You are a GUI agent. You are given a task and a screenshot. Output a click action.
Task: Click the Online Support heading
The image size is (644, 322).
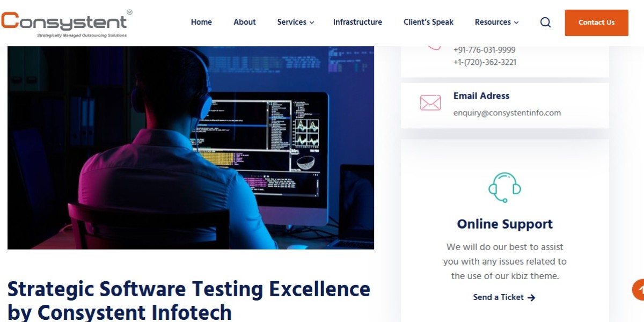coord(504,224)
